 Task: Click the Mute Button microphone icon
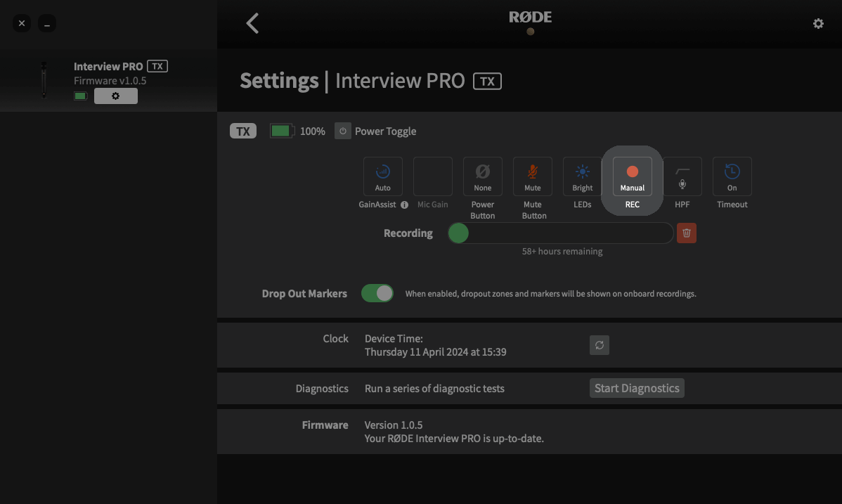click(532, 176)
